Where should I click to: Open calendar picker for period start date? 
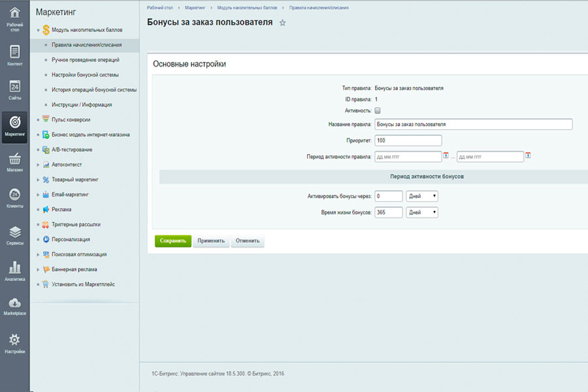point(446,155)
